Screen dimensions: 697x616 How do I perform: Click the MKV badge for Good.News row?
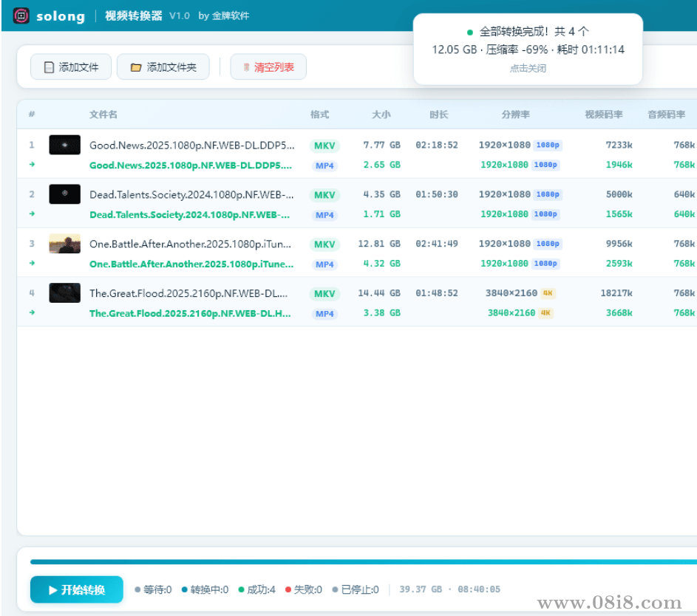(x=324, y=146)
